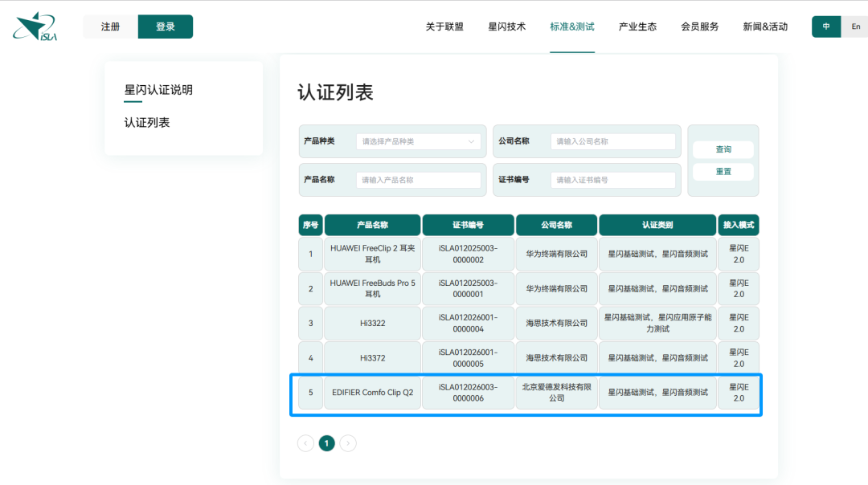The image size is (868, 485).
Task: Click the 产品名称 table column header
Action: 373,225
